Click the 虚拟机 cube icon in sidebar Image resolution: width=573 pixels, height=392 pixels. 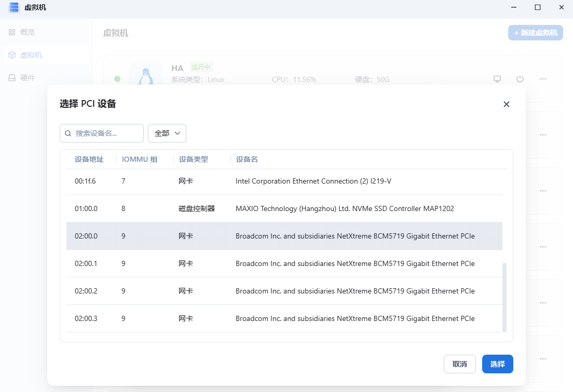pyautogui.click(x=12, y=55)
